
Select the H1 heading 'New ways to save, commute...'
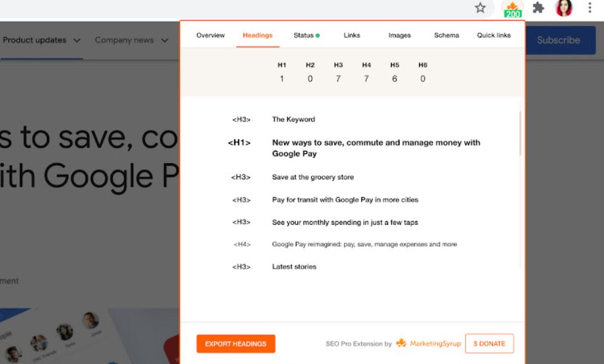point(377,148)
